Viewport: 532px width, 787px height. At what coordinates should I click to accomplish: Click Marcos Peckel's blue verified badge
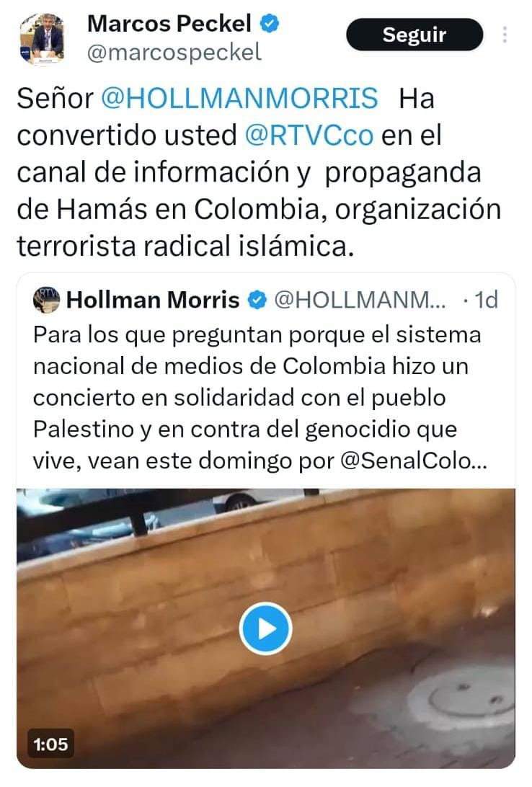click(x=270, y=24)
